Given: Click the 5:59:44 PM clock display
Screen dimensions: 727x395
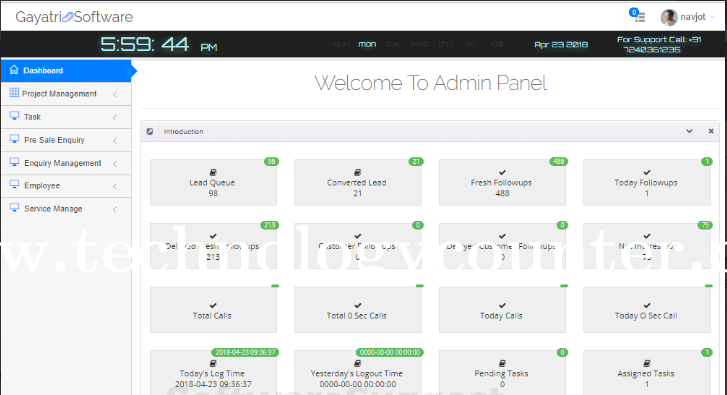Looking at the screenshot, I should pos(159,45).
